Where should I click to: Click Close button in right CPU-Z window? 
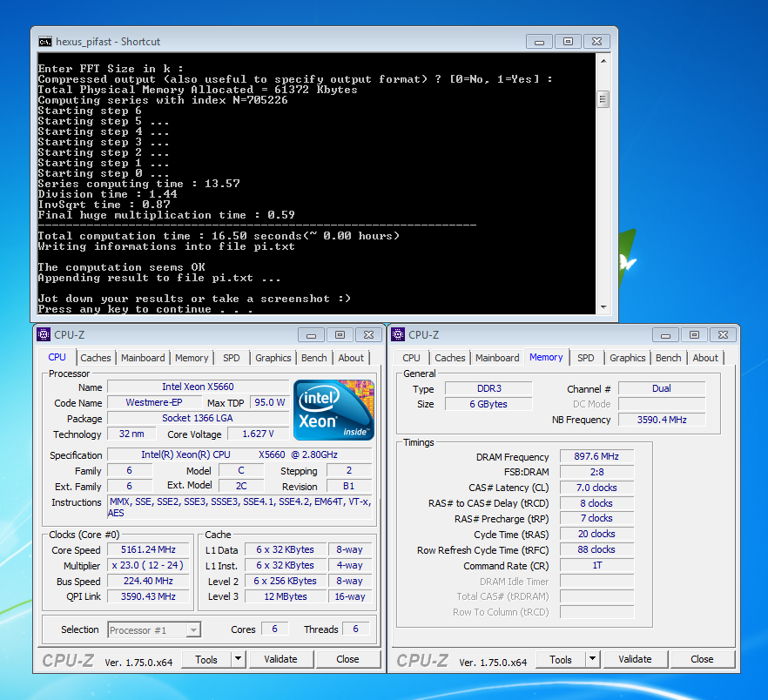click(702, 659)
